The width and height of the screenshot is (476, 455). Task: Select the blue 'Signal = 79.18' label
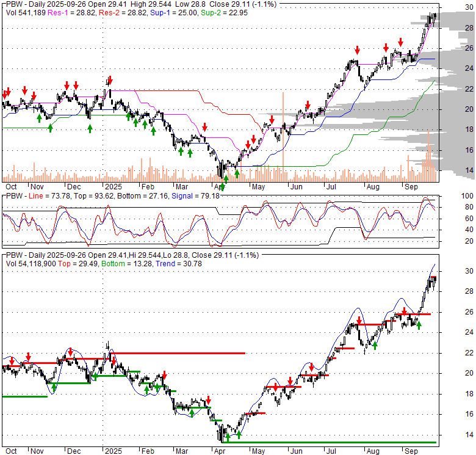point(195,196)
